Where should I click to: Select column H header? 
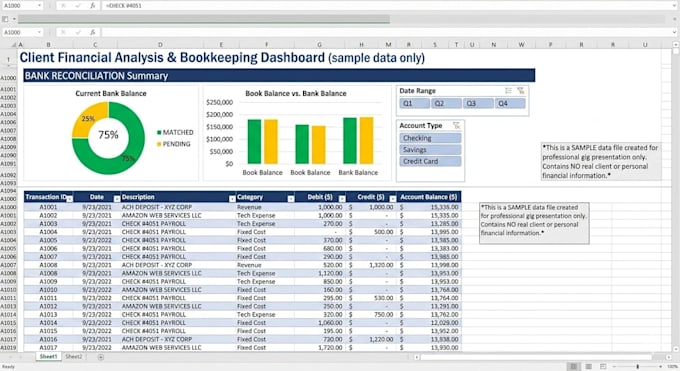pos(361,45)
